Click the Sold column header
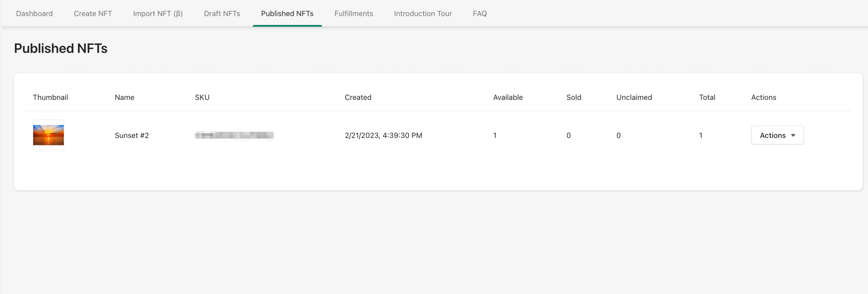 coord(573,97)
